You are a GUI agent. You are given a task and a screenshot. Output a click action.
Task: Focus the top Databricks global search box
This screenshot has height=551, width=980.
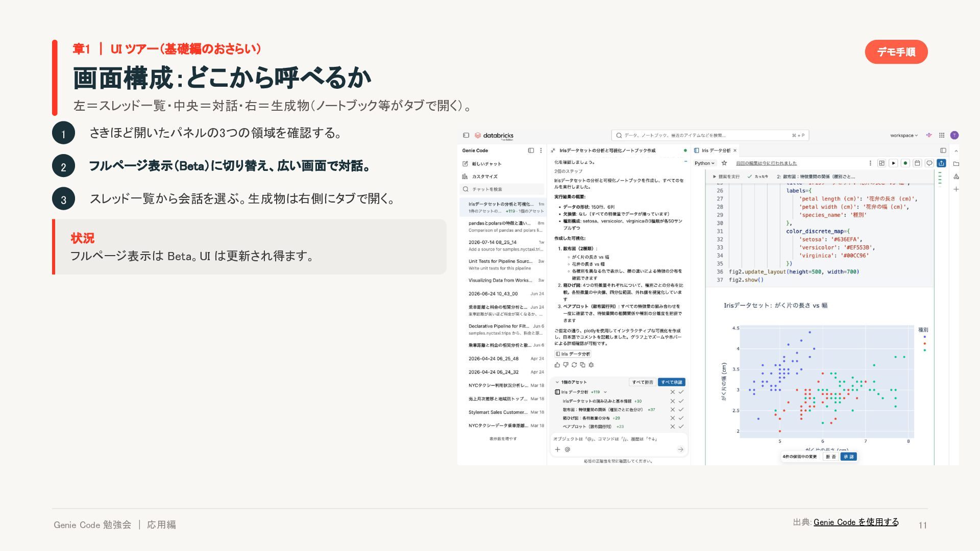[x=710, y=135]
